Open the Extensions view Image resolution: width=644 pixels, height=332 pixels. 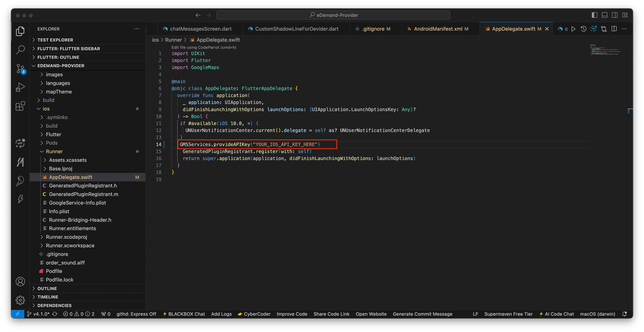click(20, 106)
